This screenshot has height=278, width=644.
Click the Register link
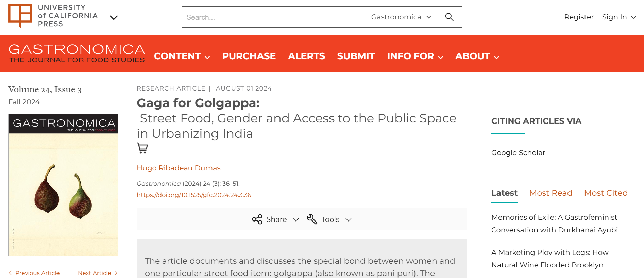click(x=579, y=17)
